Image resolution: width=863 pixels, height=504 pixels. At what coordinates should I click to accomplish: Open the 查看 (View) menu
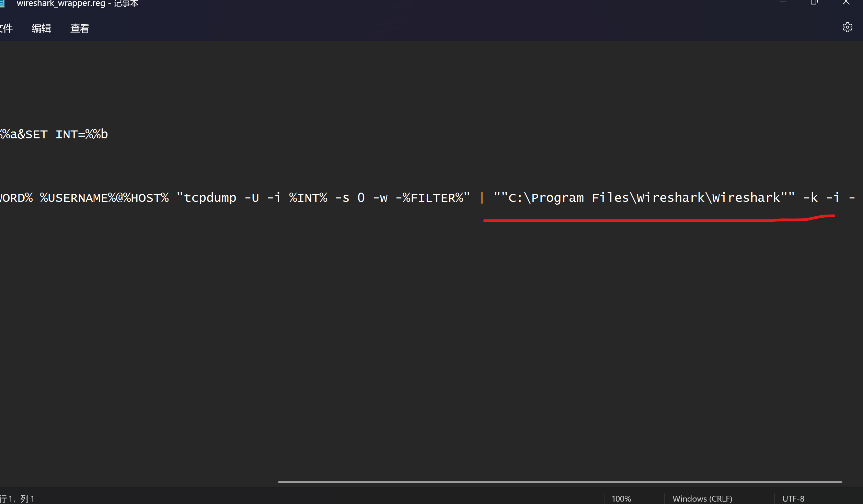[x=80, y=28]
